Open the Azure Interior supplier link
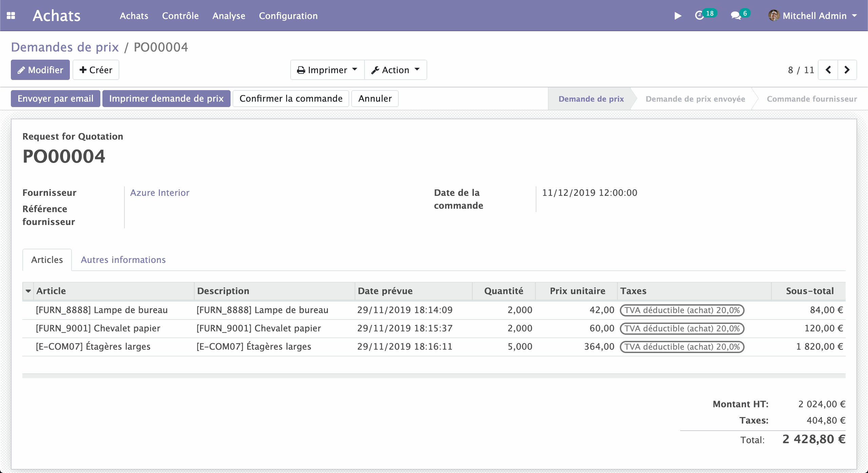 pyautogui.click(x=160, y=192)
